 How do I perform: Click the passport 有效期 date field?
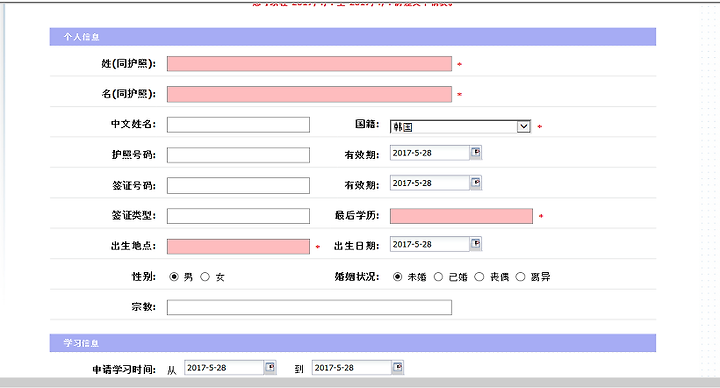(430, 153)
